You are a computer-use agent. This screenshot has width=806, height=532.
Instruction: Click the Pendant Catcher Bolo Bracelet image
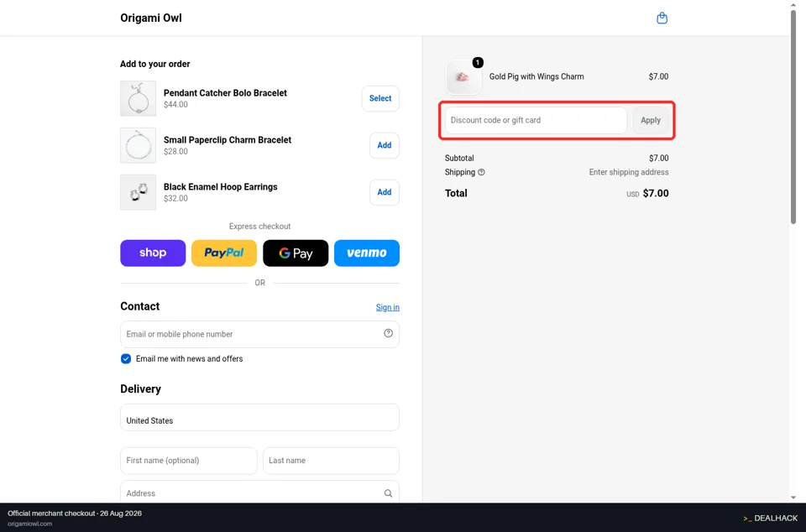(x=138, y=98)
